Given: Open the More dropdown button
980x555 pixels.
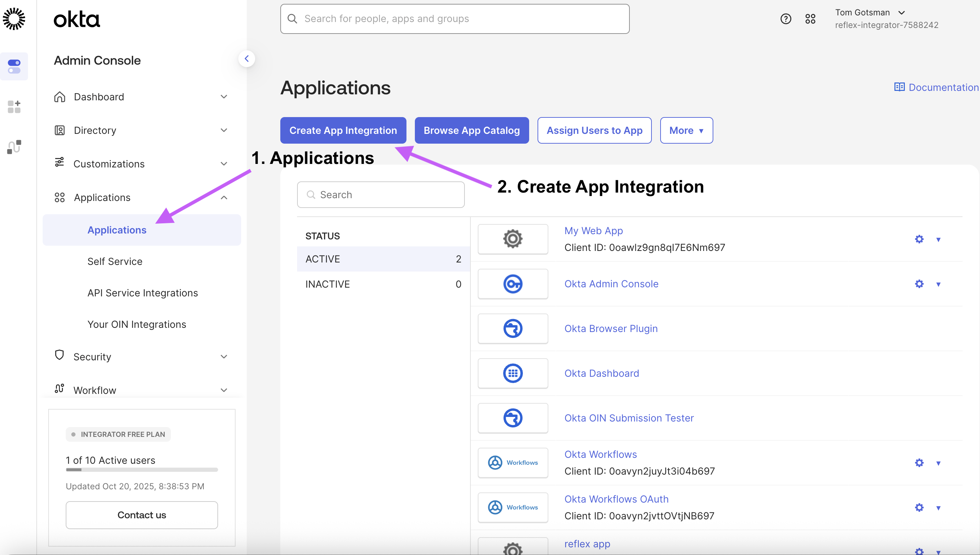Looking at the screenshot, I should 686,130.
